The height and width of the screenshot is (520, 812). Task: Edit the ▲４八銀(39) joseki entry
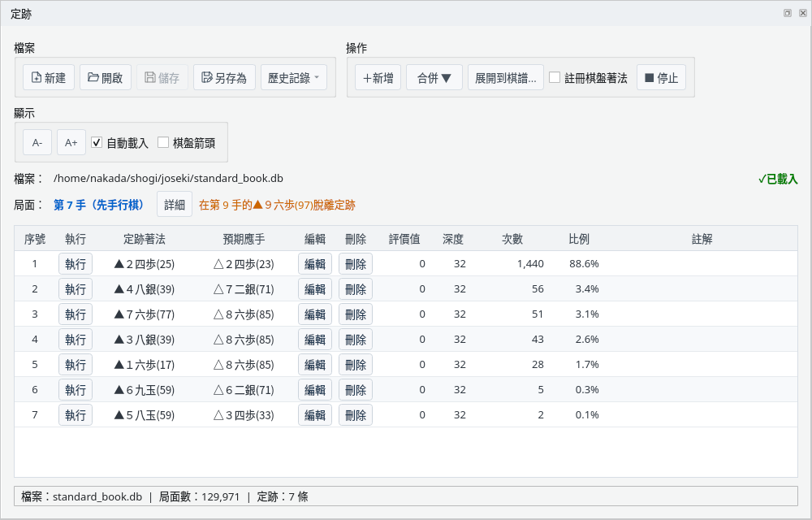tap(315, 289)
